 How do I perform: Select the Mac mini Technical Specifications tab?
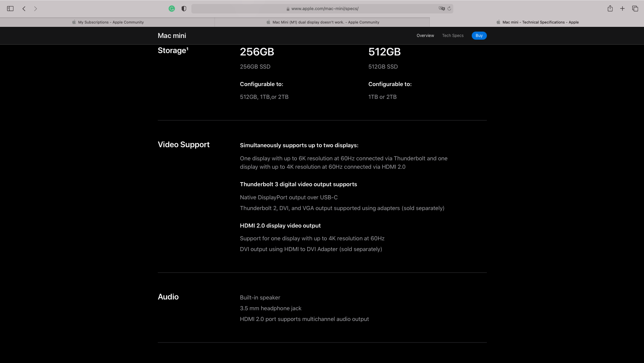point(537,22)
